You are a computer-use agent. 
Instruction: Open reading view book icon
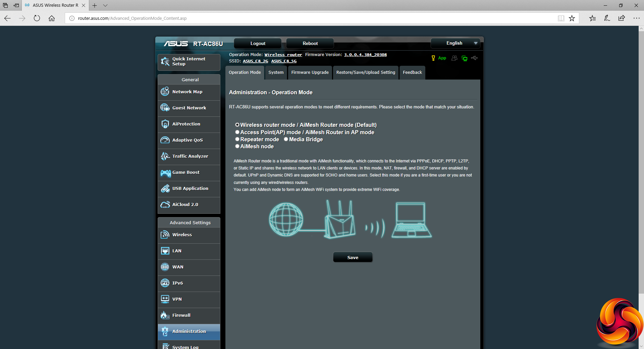point(561,18)
